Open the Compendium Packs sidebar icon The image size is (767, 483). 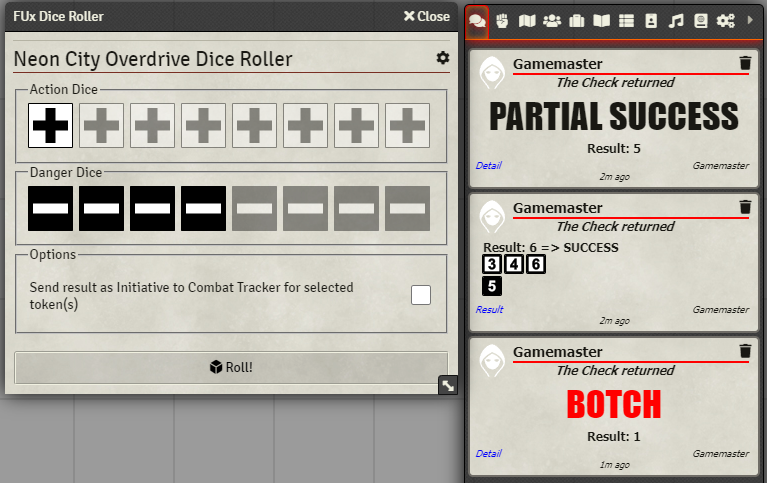701,21
